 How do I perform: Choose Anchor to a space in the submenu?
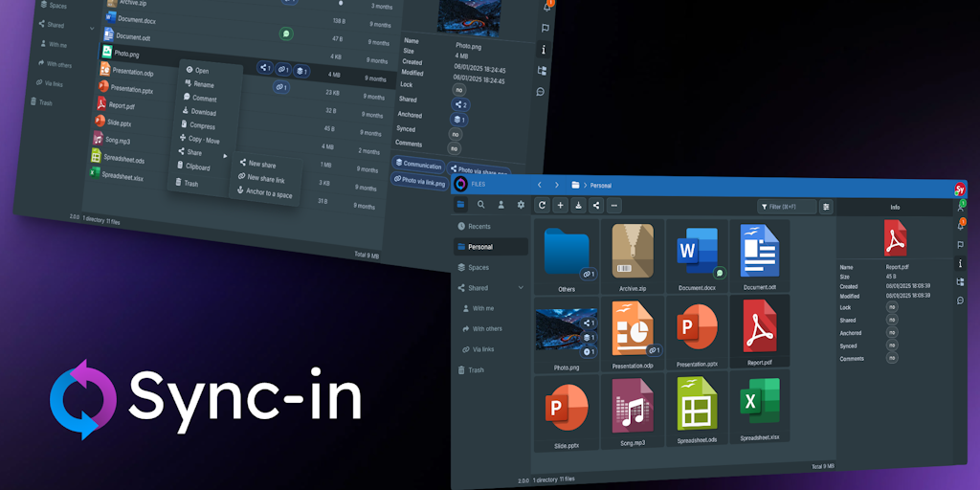tap(264, 193)
